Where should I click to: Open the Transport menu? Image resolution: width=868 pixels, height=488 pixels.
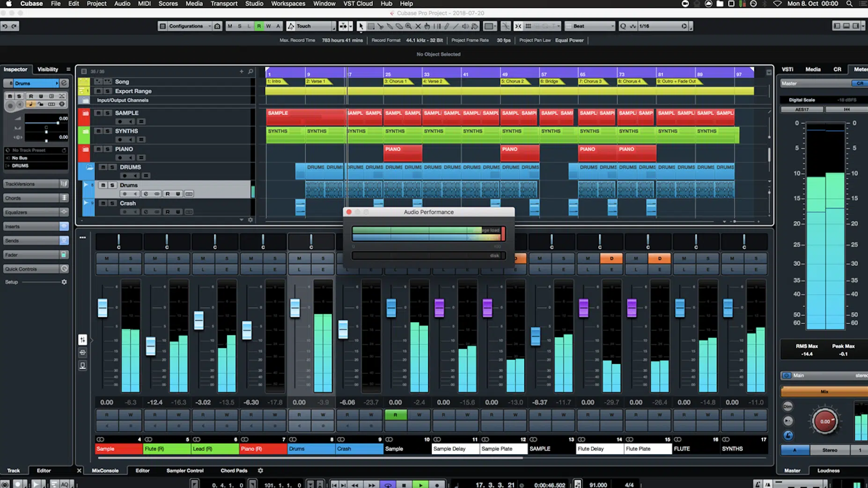(224, 4)
